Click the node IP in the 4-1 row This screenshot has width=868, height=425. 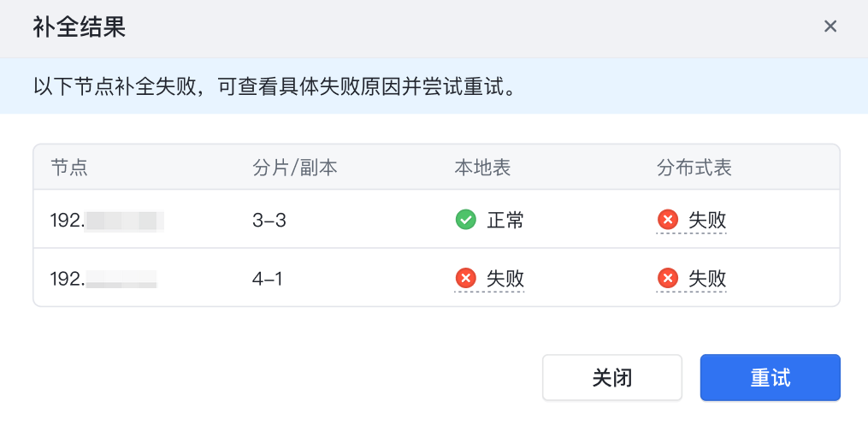pyautogui.click(x=103, y=279)
